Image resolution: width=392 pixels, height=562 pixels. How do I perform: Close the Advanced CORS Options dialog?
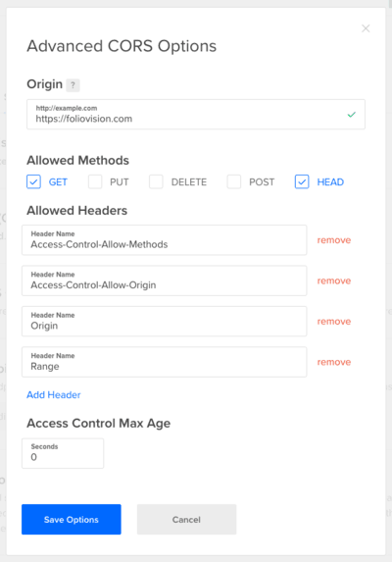point(366,28)
